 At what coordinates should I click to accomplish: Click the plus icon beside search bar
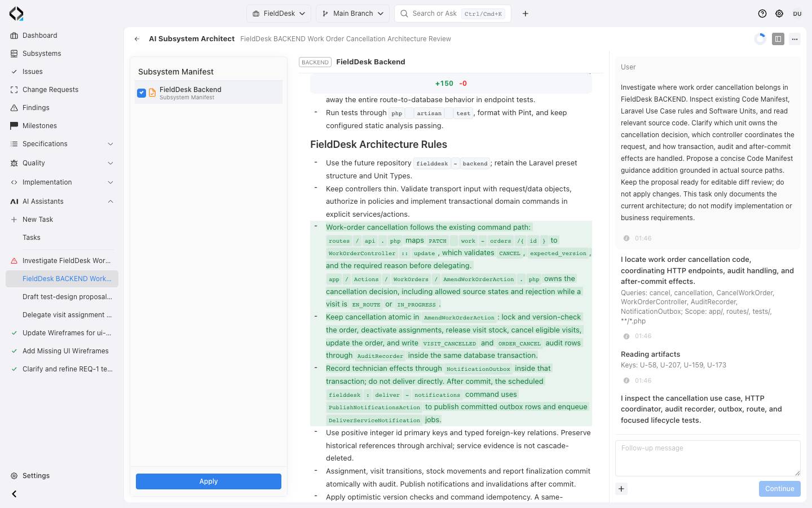[x=526, y=14]
